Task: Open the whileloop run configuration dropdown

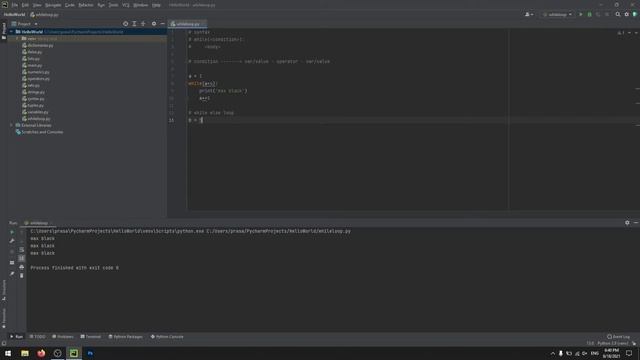Action: click(x=557, y=15)
